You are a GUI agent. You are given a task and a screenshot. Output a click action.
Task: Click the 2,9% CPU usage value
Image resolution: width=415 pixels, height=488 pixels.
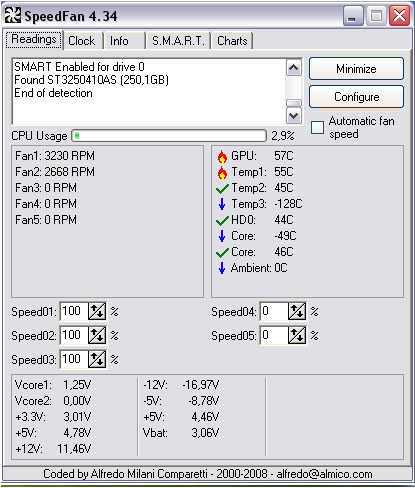(x=283, y=136)
